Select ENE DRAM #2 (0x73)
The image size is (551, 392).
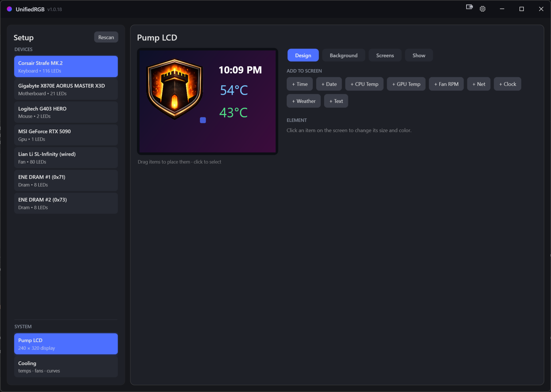pos(66,203)
